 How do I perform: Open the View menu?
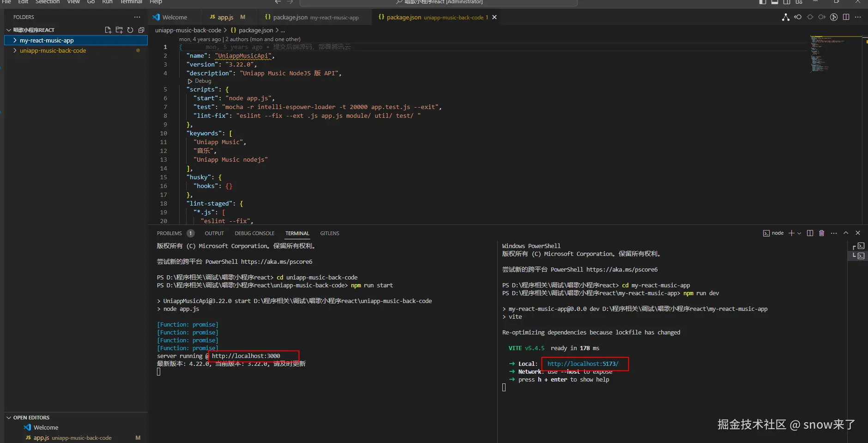73,2
